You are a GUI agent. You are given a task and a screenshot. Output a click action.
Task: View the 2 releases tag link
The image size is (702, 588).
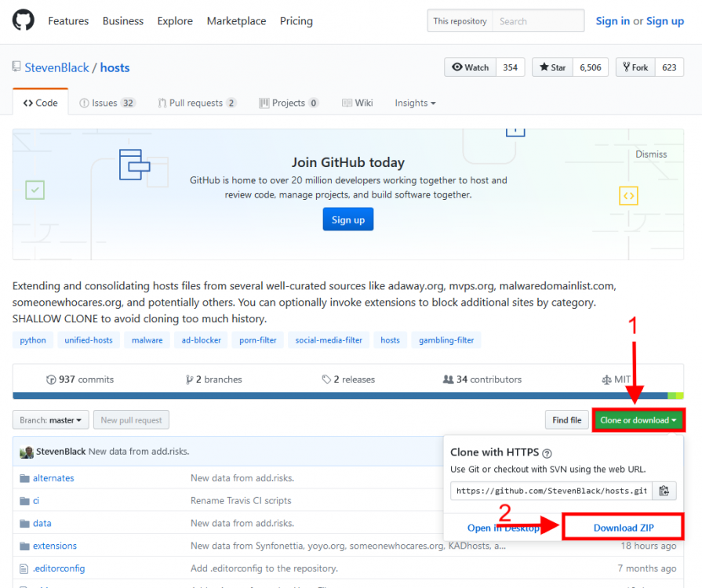(351, 379)
